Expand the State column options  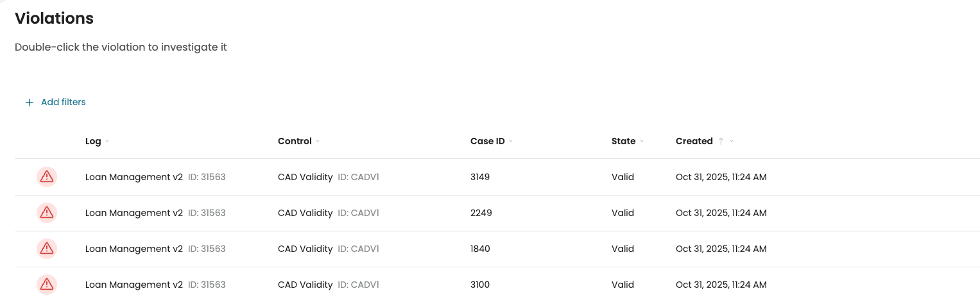(x=642, y=142)
